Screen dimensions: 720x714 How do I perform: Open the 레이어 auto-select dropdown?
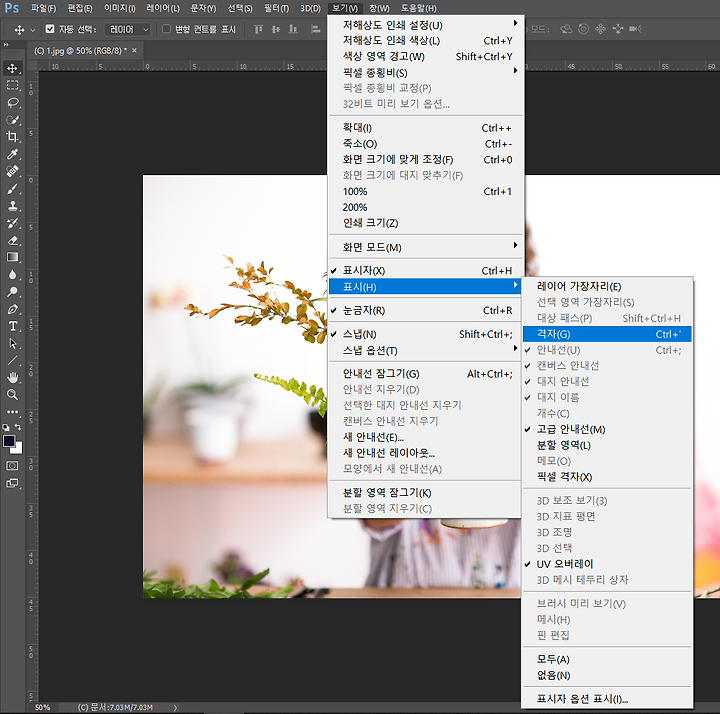[128, 29]
